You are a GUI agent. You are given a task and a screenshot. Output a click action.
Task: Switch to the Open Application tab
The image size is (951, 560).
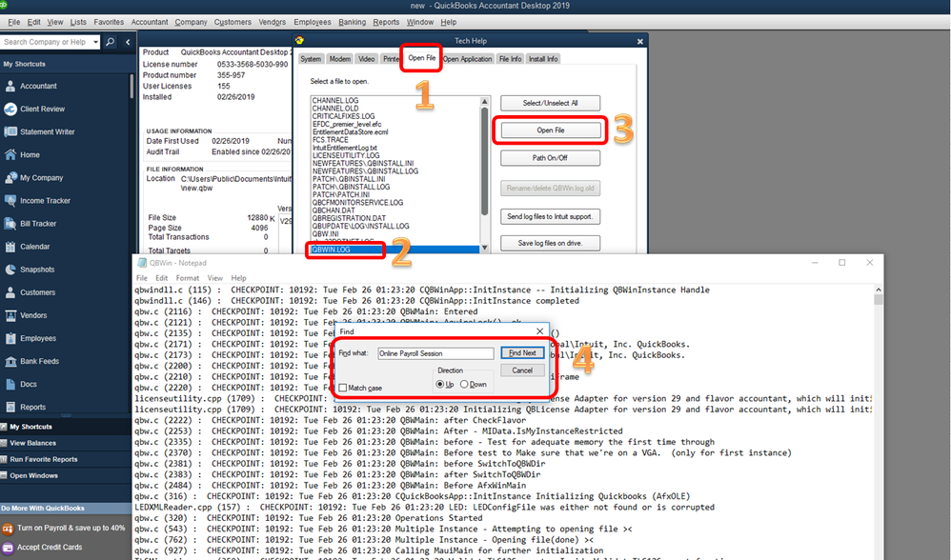coord(467,59)
